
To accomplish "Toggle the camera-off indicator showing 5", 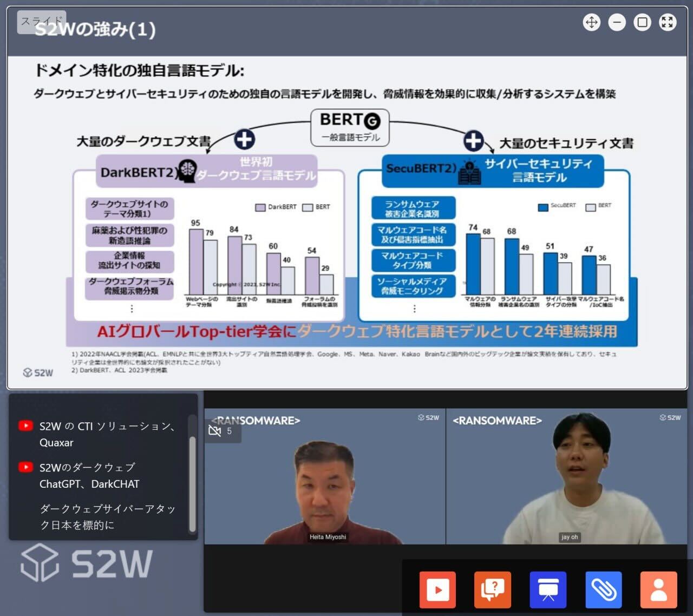I will click(x=221, y=431).
